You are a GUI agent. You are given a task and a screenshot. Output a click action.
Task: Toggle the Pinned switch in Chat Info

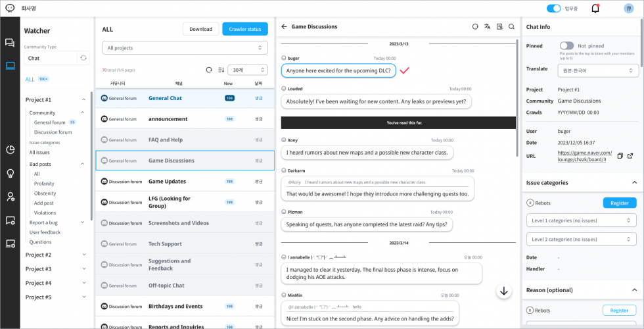point(566,45)
